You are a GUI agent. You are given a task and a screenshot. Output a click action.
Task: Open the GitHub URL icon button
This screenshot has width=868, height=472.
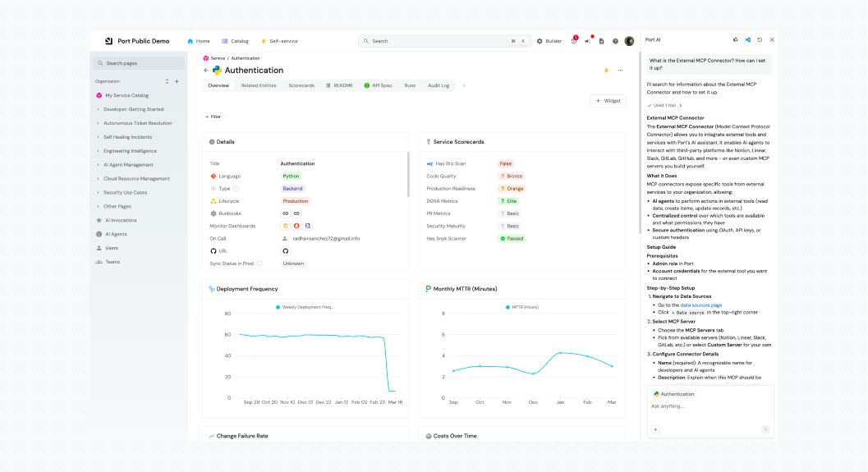click(x=286, y=250)
